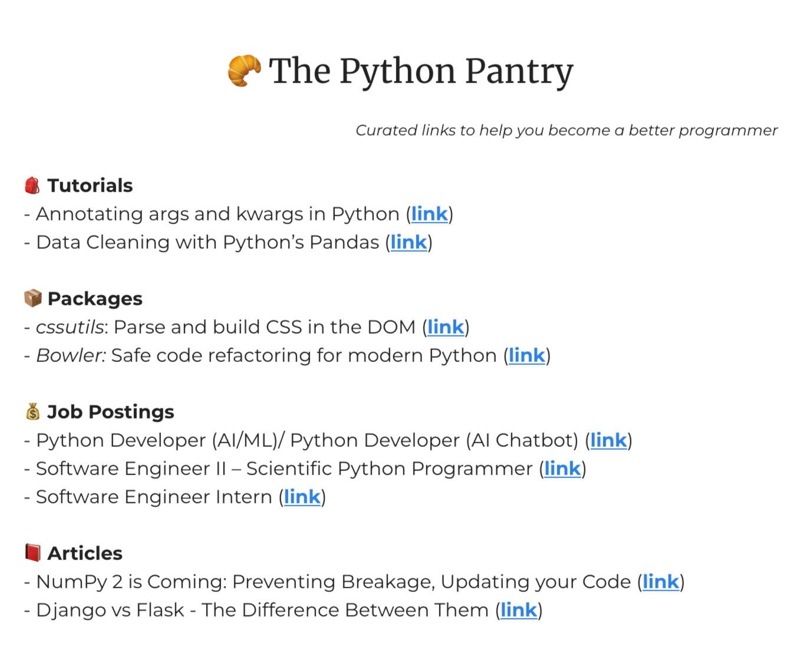Click The Python Pantry title text

point(421,71)
